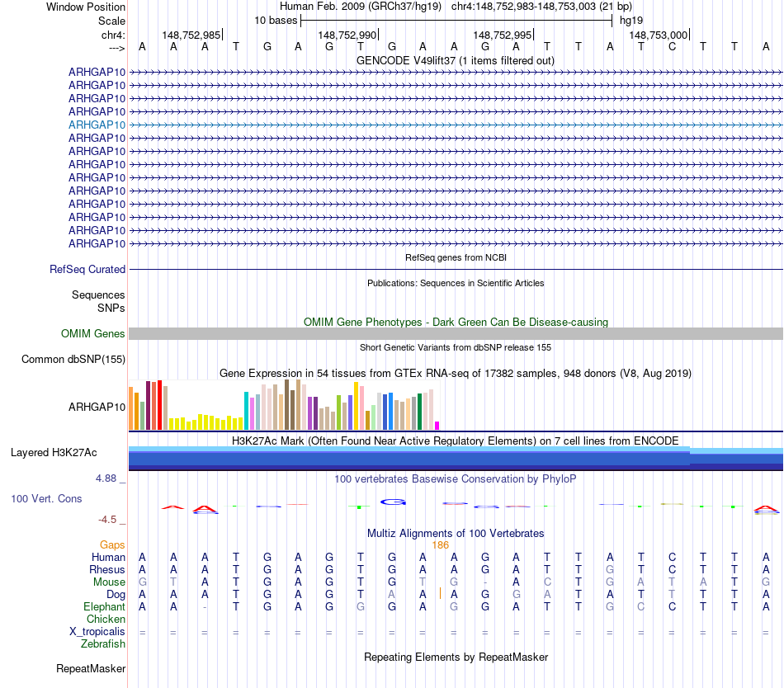Click the RepeatMasker track label
Image resolution: width=784 pixels, height=688 pixels.
tap(91, 668)
